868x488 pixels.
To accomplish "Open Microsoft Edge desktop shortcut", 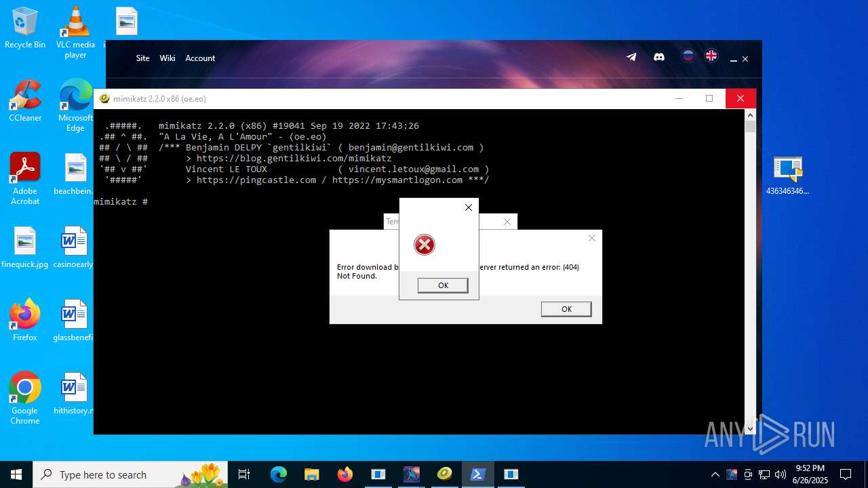I will point(75,105).
